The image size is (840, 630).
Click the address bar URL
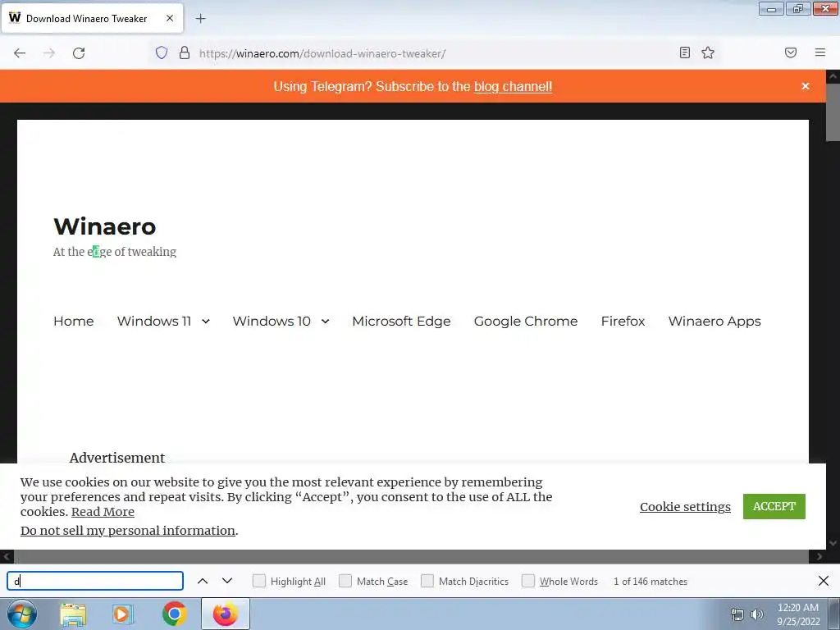322,53
